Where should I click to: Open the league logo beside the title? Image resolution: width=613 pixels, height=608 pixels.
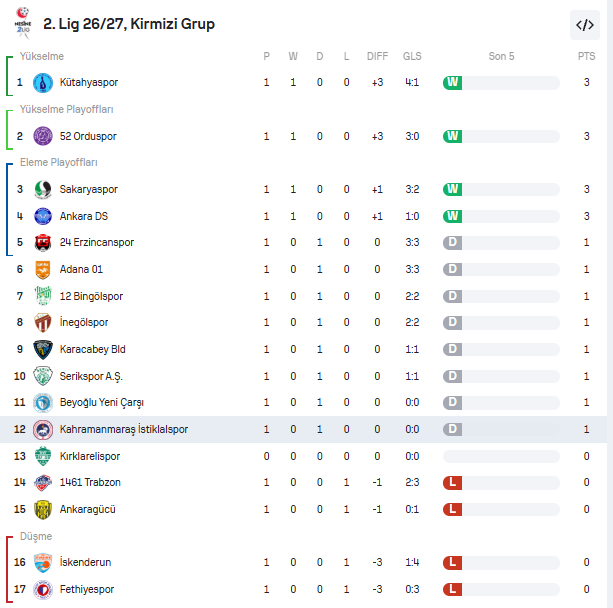click(23, 23)
